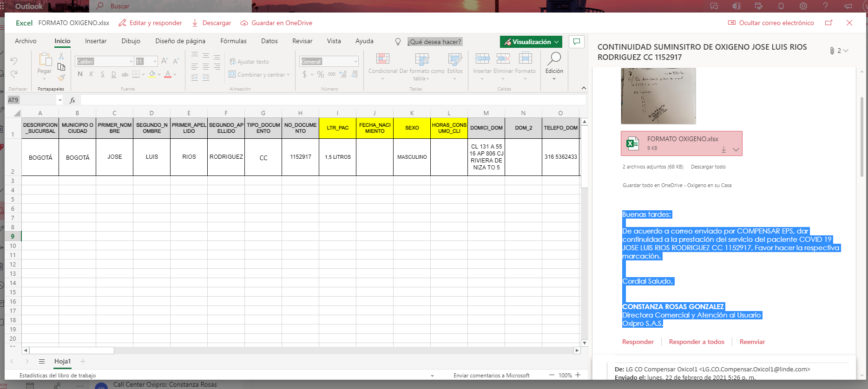
Task: Collapse the ribbon with the chevron
Action: (x=584, y=88)
